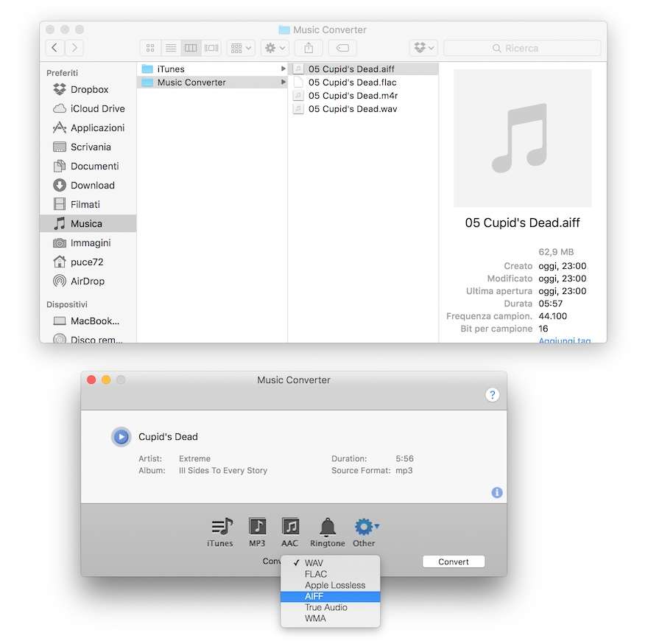Open the puce72 home folder
The image size is (648, 644).
coord(88,262)
